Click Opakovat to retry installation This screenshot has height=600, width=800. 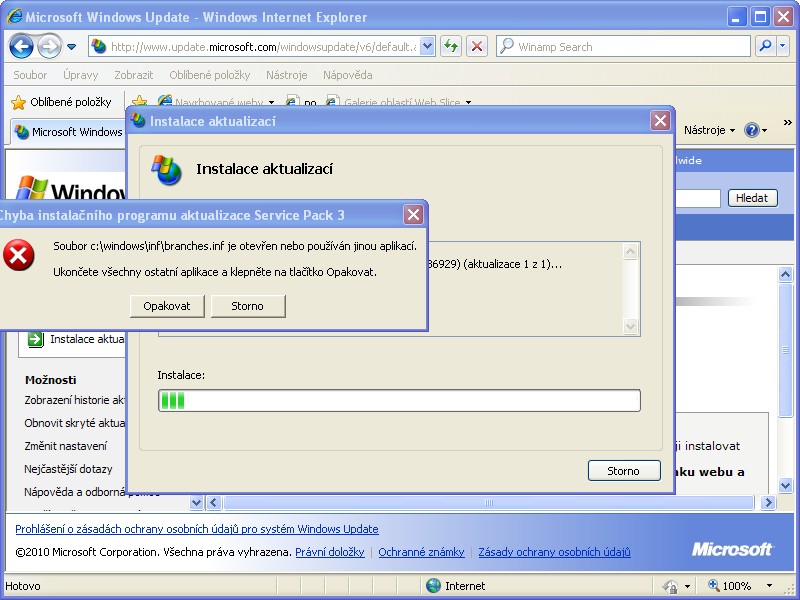(167, 306)
